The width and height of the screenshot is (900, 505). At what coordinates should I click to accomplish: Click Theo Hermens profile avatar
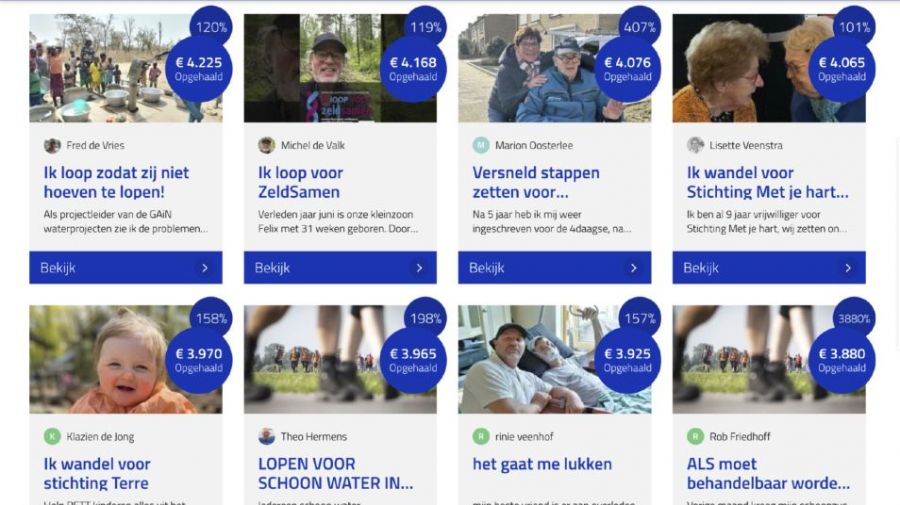click(x=266, y=436)
